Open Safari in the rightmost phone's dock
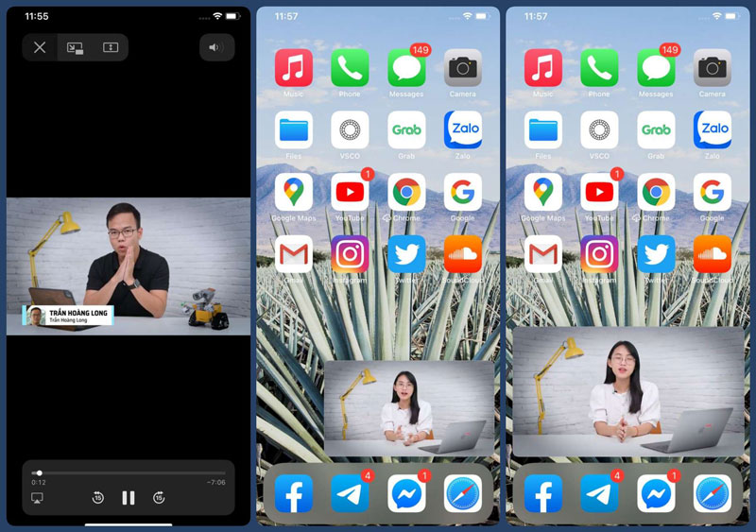 (713, 493)
